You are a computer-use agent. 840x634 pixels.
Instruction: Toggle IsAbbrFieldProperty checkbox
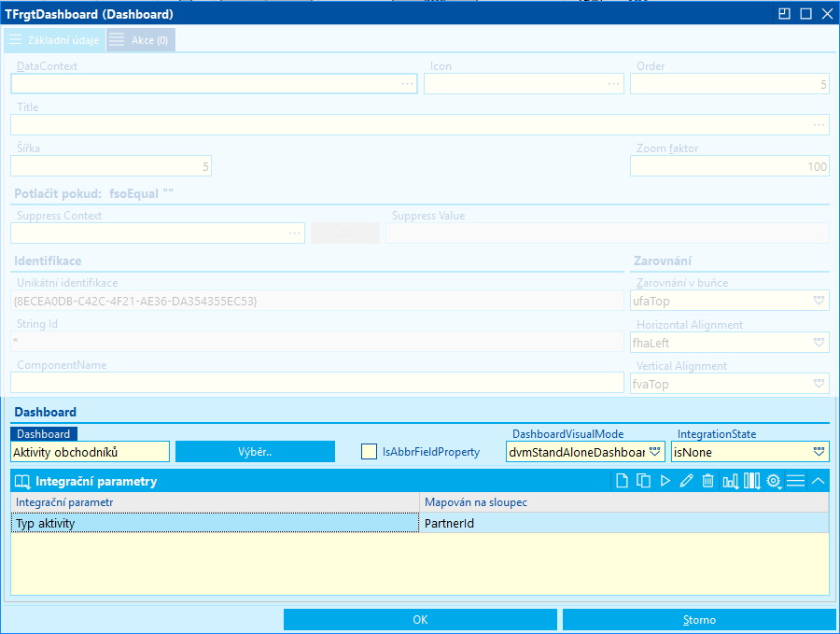369,451
